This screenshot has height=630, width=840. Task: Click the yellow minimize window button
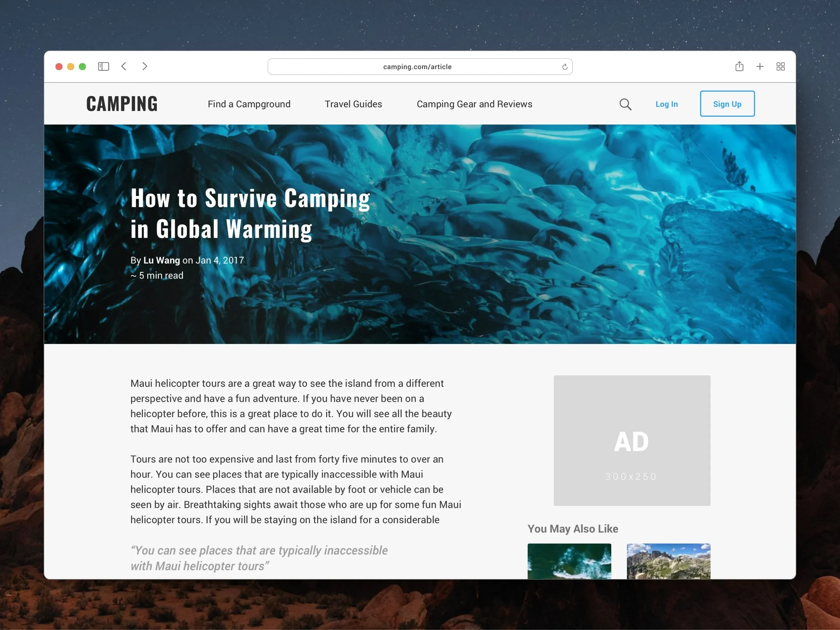click(x=71, y=67)
